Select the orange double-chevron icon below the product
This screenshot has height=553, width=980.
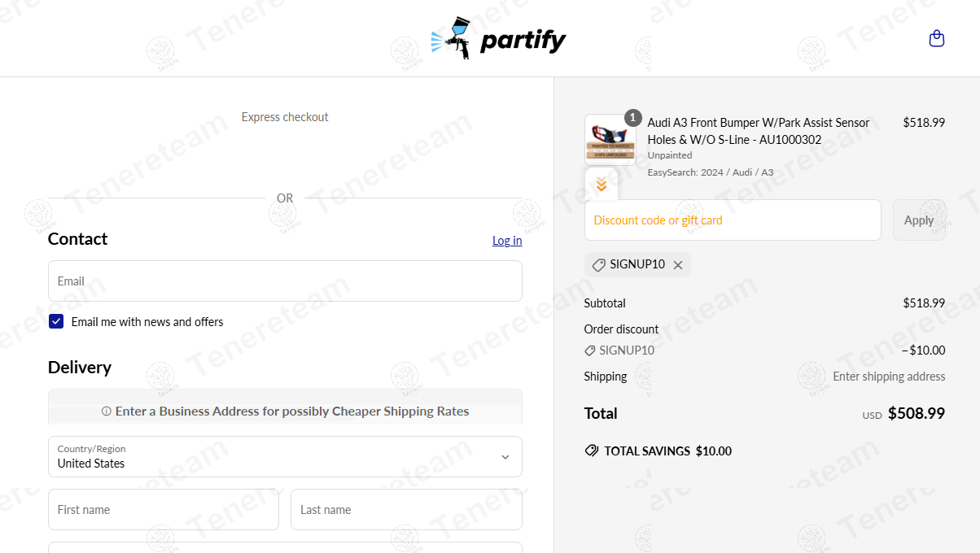pyautogui.click(x=602, y=184)
